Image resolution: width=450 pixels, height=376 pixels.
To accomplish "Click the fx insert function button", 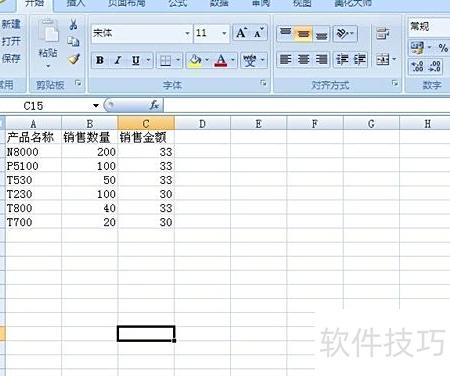I will tap(154, 105).
